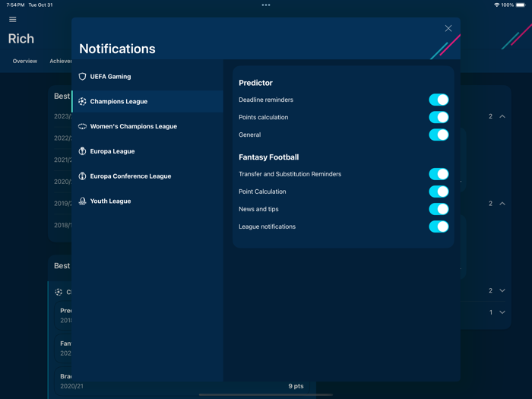Toggle League notifications switch

(439, 226)
